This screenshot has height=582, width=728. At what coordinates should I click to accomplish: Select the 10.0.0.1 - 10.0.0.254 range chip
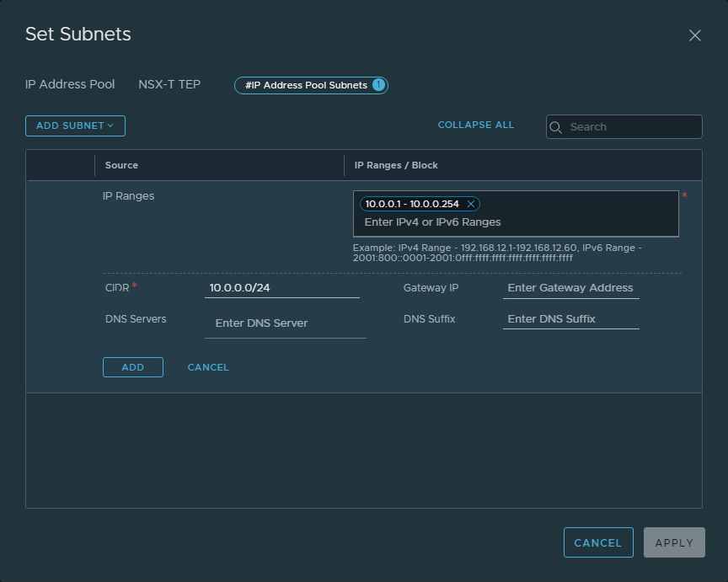(x=412, y=204)
